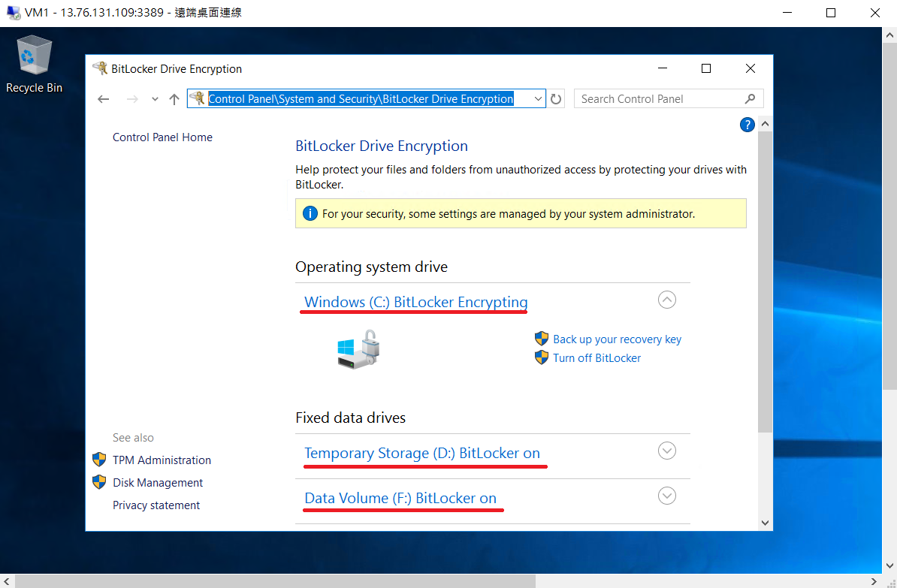Click the shield icon beside Back up your recovery key
Screen dimensions: 897x588
[541, 339]
